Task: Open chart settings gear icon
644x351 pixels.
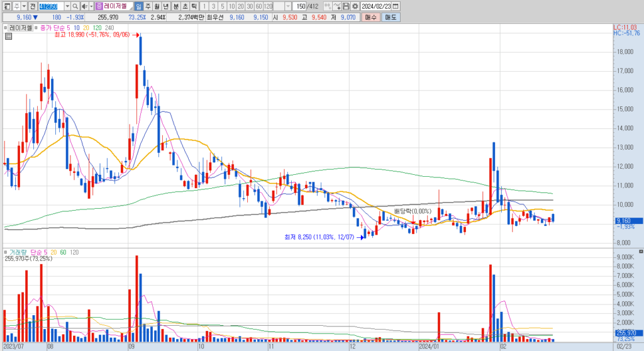Action: pos(355,6)
